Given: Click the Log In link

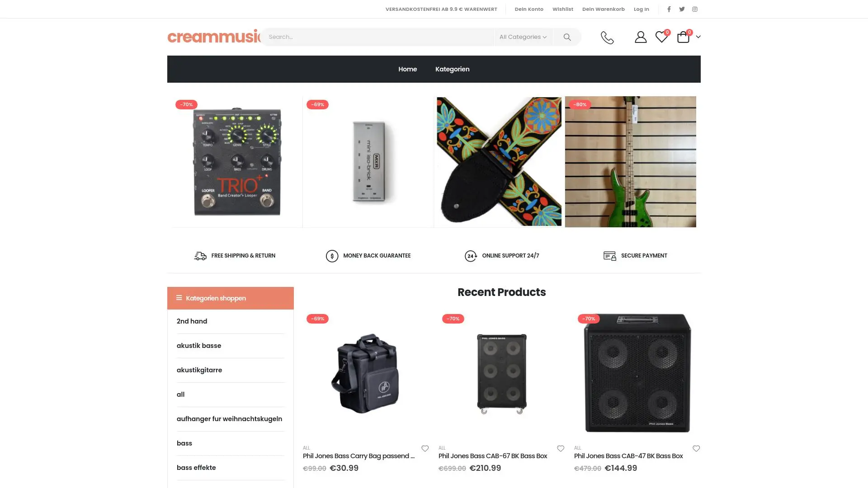Looking at the screenshot, I should [x=641, y=9].
